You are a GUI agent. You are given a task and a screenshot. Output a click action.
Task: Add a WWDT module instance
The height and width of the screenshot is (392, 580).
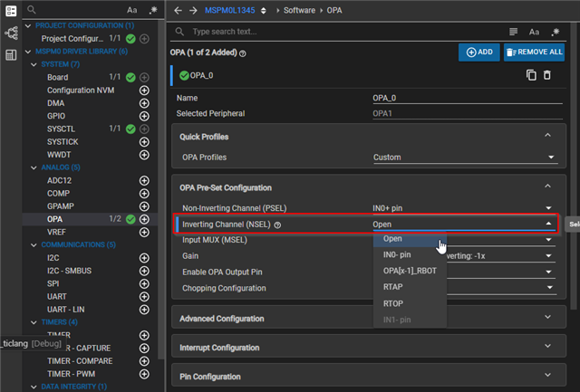144,155
